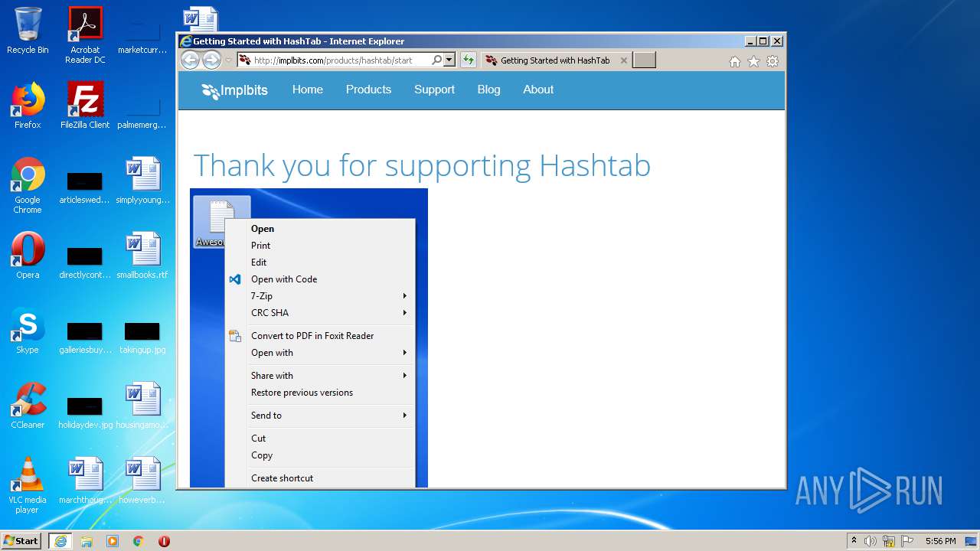Viewport: 980px width, 551px height.
Task: Launch Google Chrome desktop shortcut
Action: click(28, 185)
